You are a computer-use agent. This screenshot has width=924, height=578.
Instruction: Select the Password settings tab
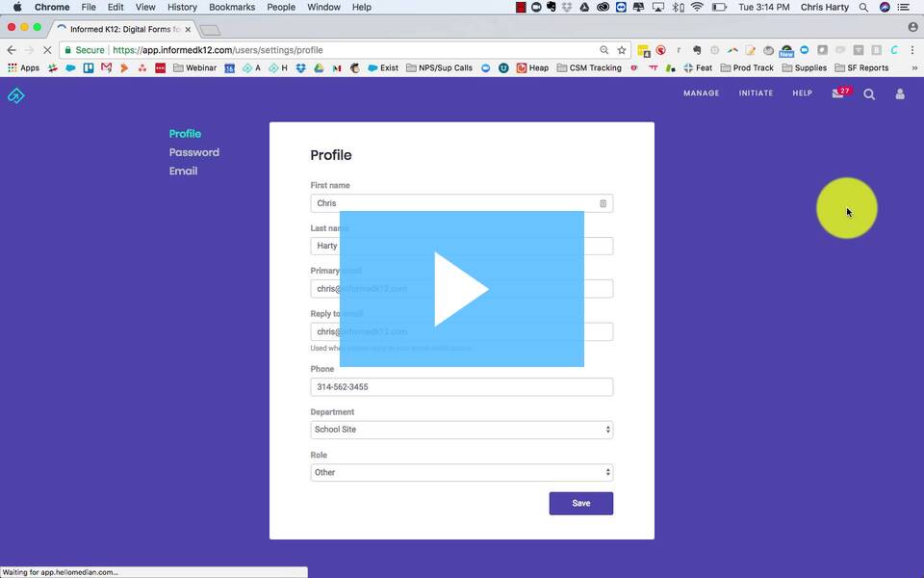[x=193, y=152]
